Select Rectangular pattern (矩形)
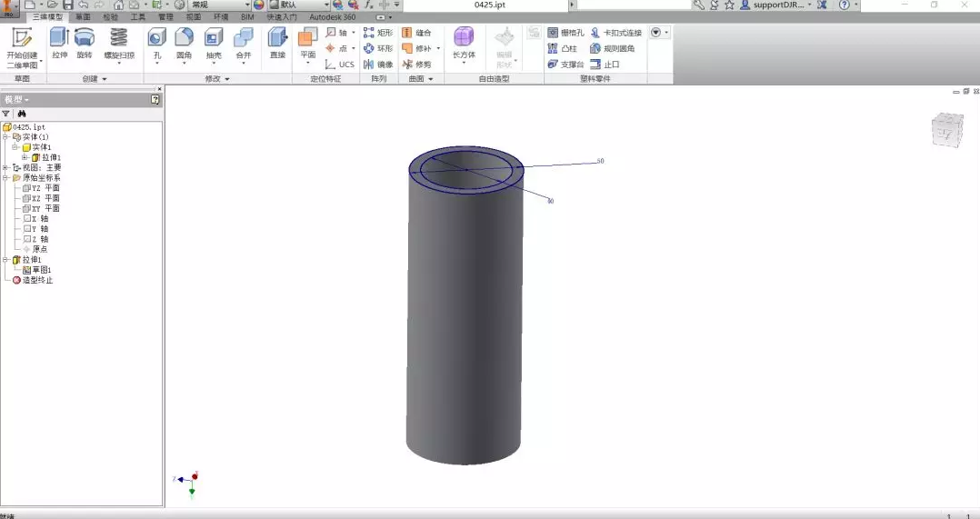The width and height of the screenshot is (980, 519). [378, 33]
